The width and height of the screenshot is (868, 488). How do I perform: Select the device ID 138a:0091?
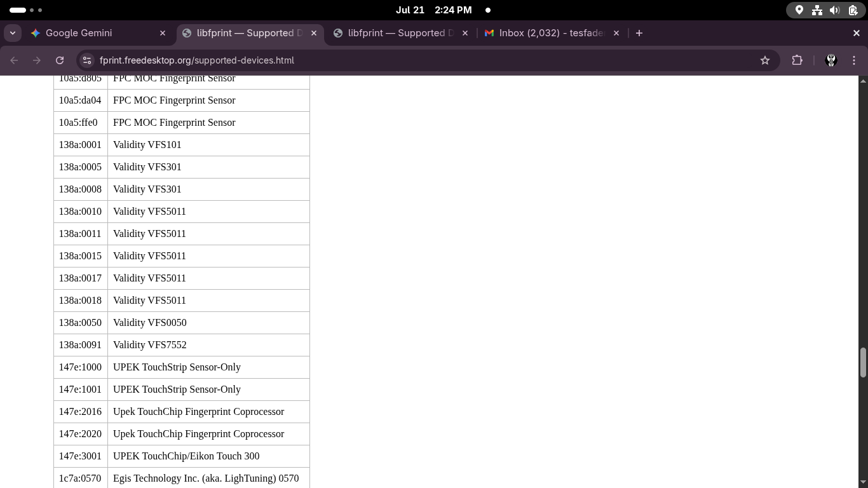(80, 345)
